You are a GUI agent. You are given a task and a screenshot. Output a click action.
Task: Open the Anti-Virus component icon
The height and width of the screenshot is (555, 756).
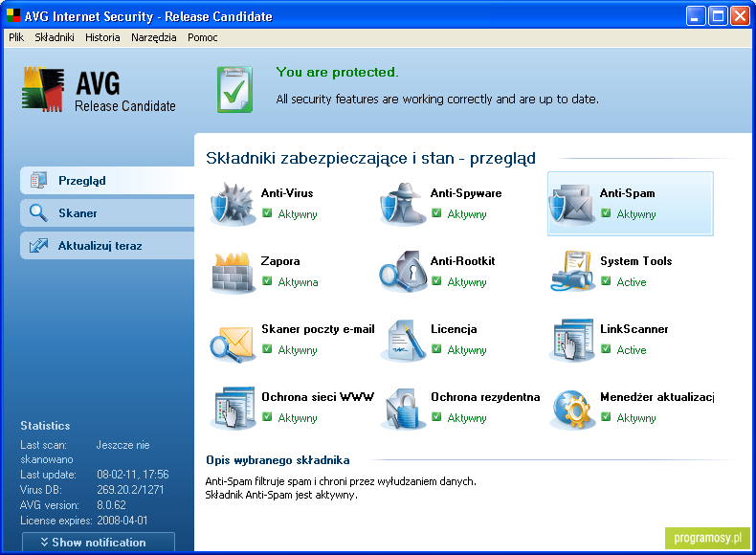tap(233, 204)
